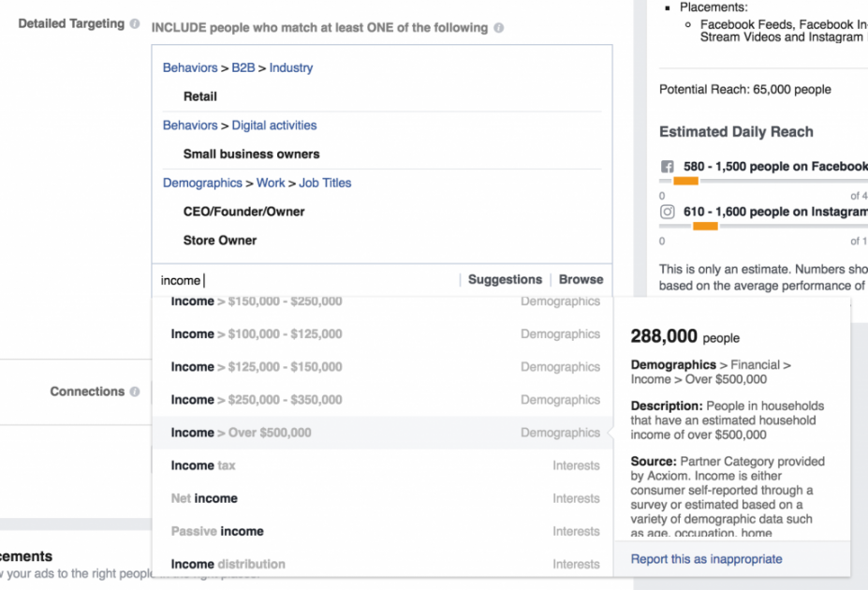Select the Retail targeting entry
This screenshot has height=590, width=868.
coord(198,96)
